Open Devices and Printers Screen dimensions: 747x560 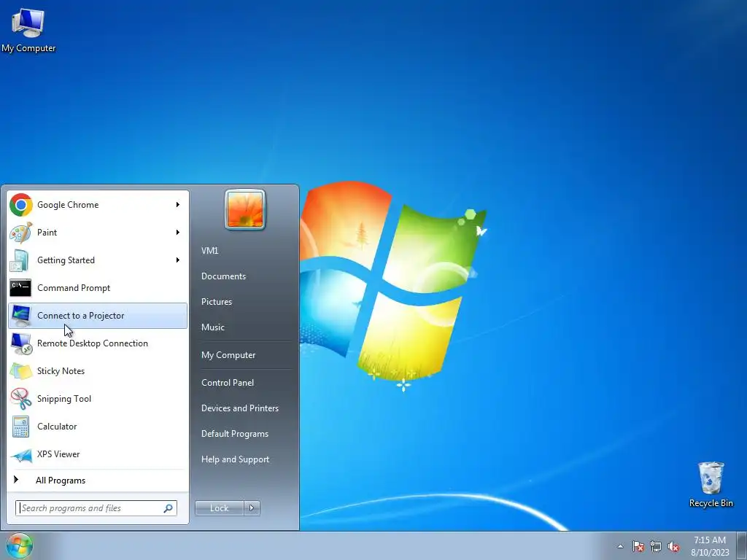(239, 408)
